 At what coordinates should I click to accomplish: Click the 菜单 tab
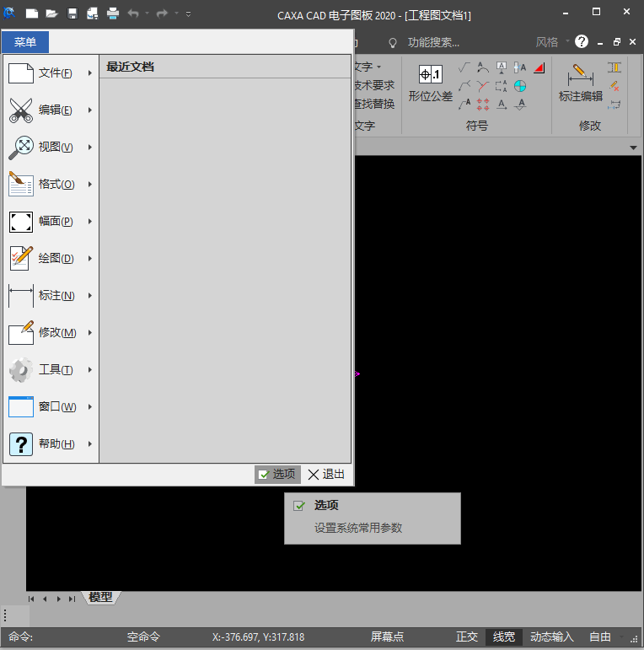(25, 42)
